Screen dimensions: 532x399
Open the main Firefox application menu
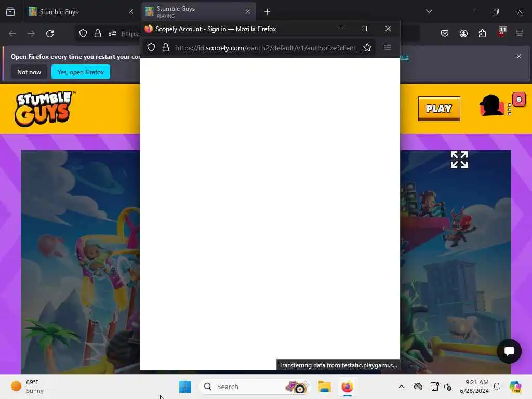520,33
